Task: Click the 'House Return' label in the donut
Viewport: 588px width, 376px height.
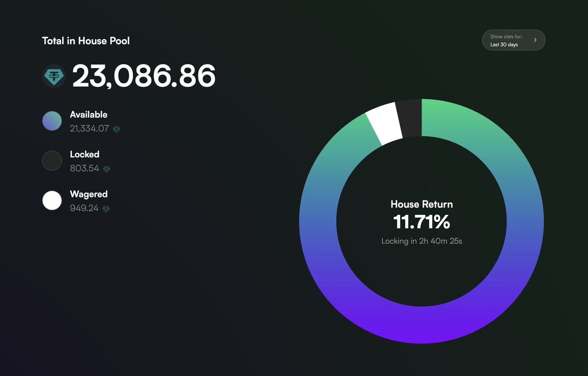Action: (422, 204)
